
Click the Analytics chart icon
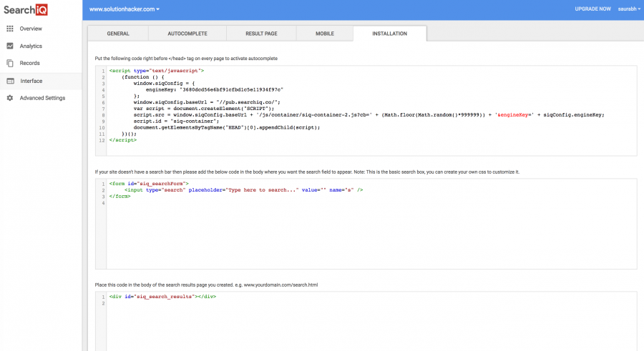tap(10, 46)
